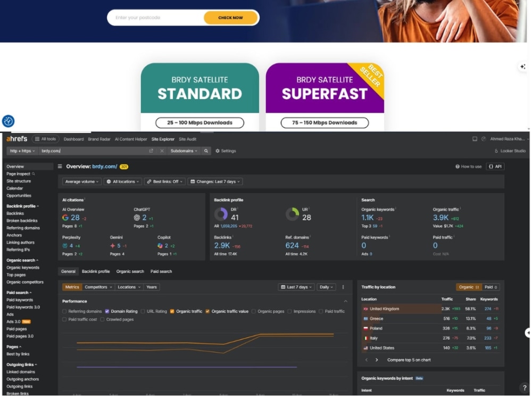Open the Changes: Last 7 days dropdown
Screen dimensions: 532x399
(x=215, y=182)
